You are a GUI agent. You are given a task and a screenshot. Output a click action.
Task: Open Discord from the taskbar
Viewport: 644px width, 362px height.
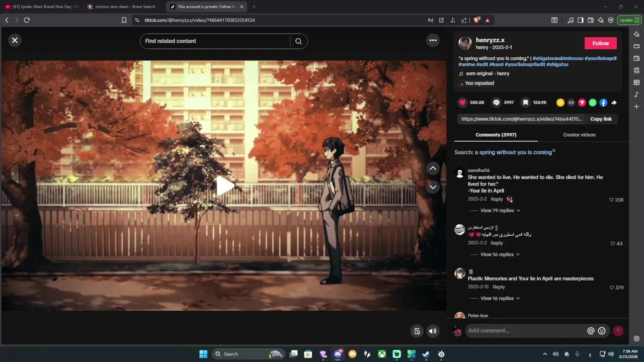[x=338, y=354]
